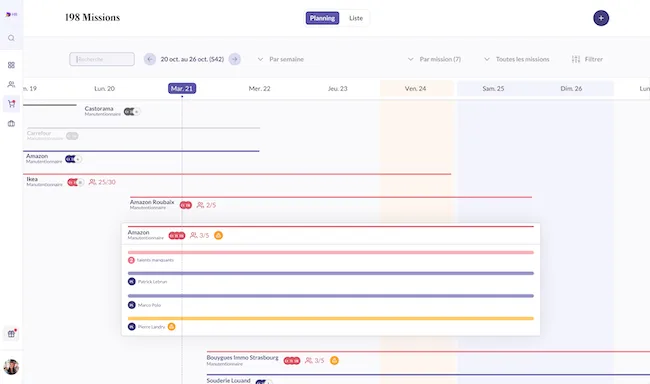Open the talents people icon in sidebar
The width and height of the screenshot is (650, 384).
point(11,84)
